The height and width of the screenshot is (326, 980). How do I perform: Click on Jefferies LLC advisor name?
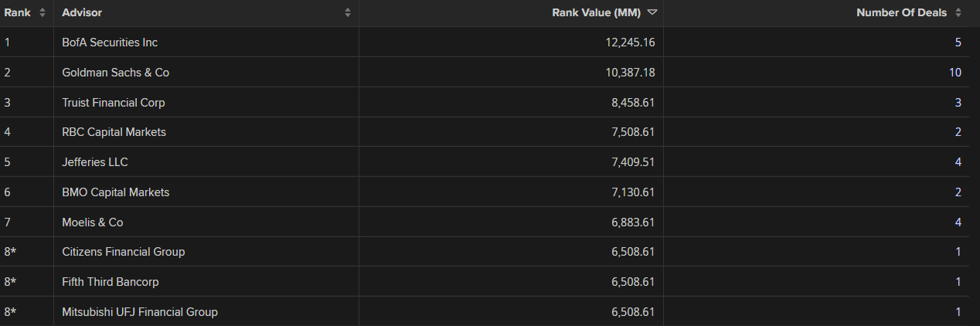(x=95, y=162)
